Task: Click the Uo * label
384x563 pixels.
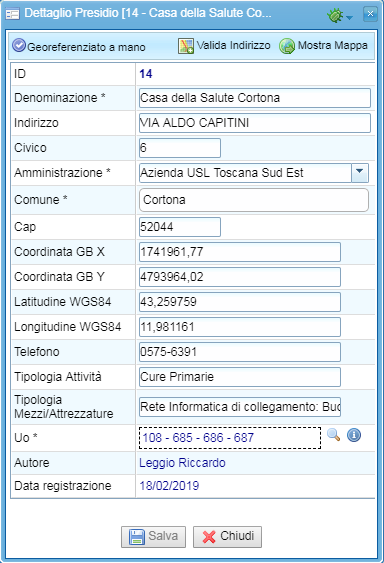Action: [26, 438]
